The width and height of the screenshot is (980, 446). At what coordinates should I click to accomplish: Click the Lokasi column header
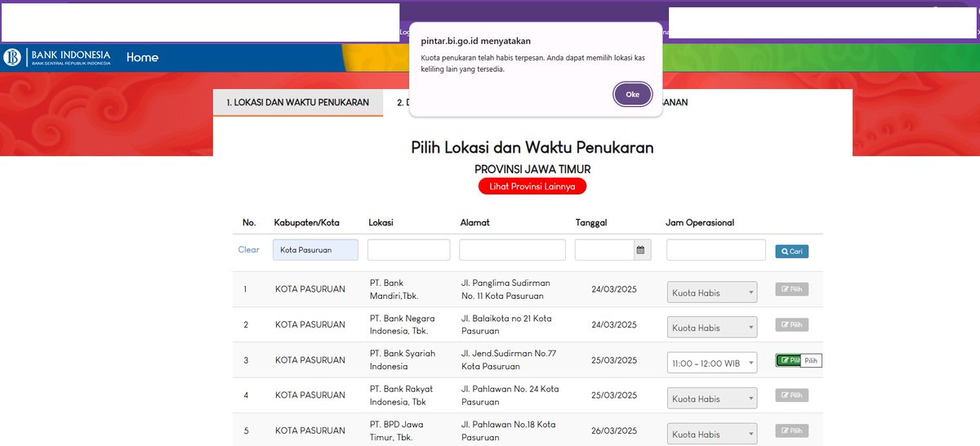click(382, 222)
